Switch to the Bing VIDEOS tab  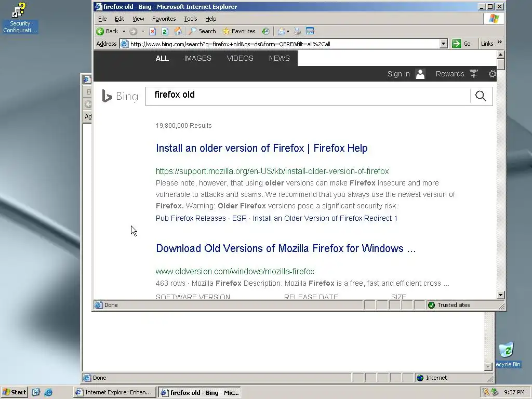[x=240, y=58]
